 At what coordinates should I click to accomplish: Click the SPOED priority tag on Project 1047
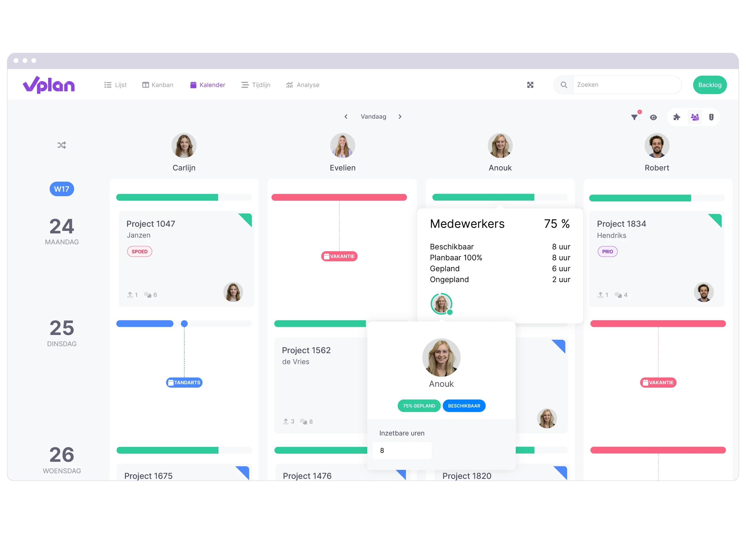139,251
